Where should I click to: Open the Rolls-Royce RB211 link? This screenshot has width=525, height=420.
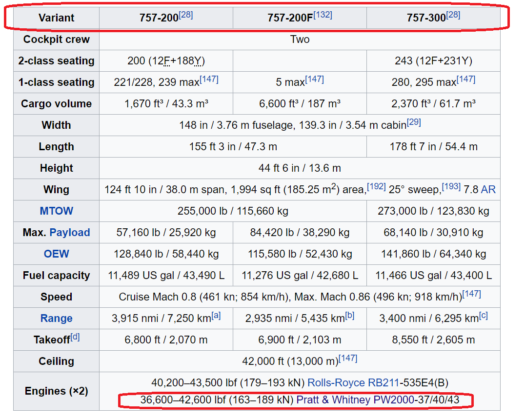[353, 382]
